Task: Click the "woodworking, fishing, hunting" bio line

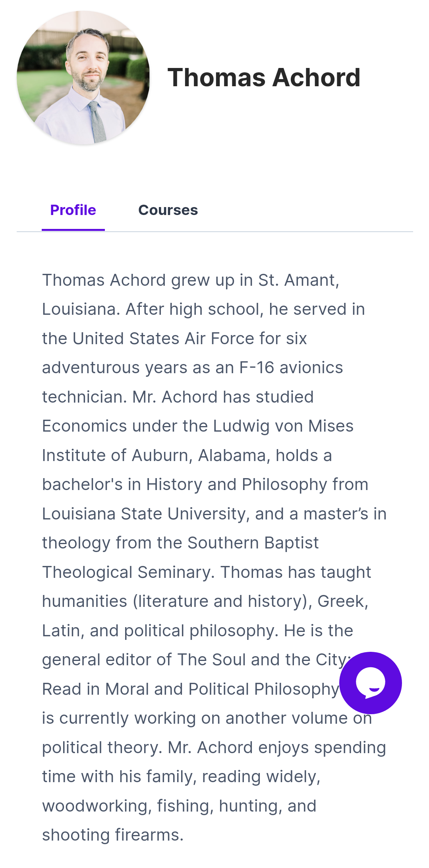Action: [179, 806]
